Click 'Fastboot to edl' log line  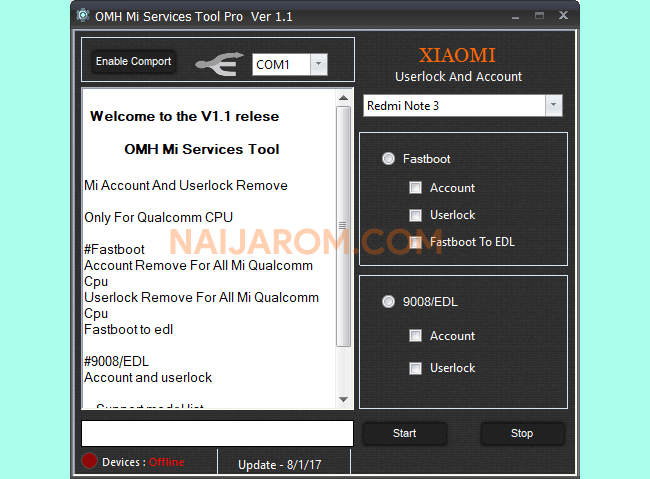point(129,329)
